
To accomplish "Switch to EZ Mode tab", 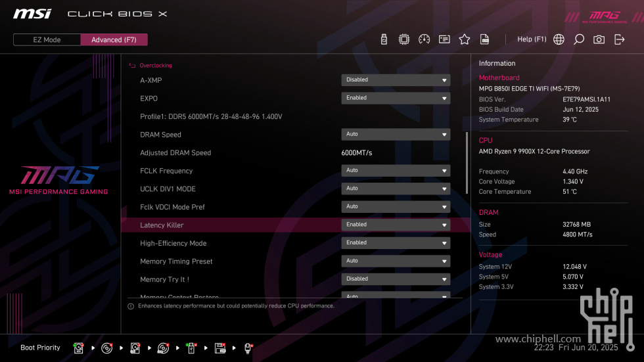I will (47, 40).
